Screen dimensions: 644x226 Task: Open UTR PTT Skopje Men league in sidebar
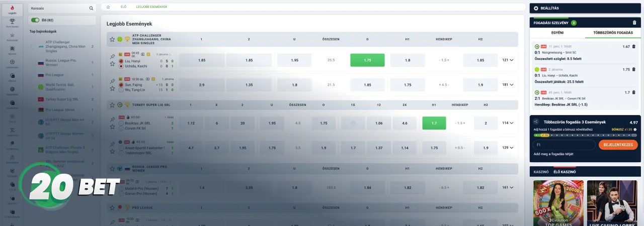66,123
